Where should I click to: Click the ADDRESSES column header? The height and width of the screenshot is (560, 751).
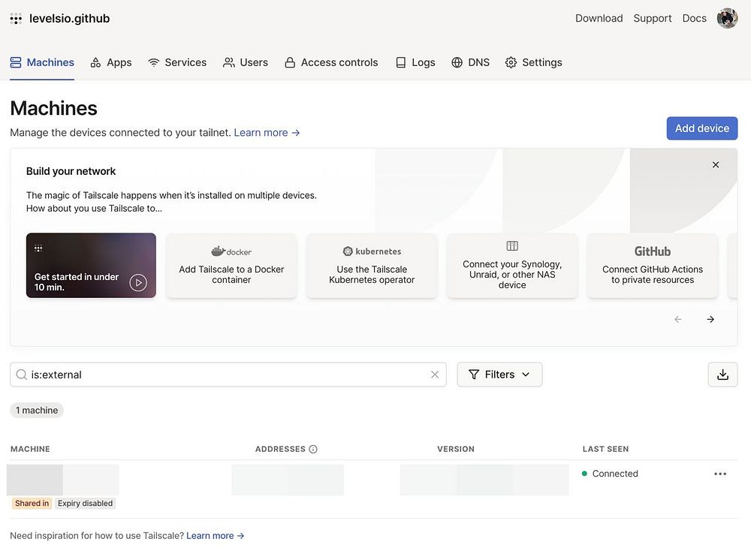pyautogui.click(x=280, y=449)
